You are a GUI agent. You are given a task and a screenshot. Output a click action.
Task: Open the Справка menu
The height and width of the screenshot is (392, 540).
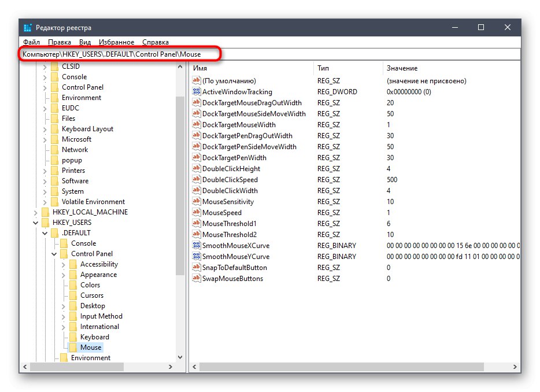coord(156,42)
